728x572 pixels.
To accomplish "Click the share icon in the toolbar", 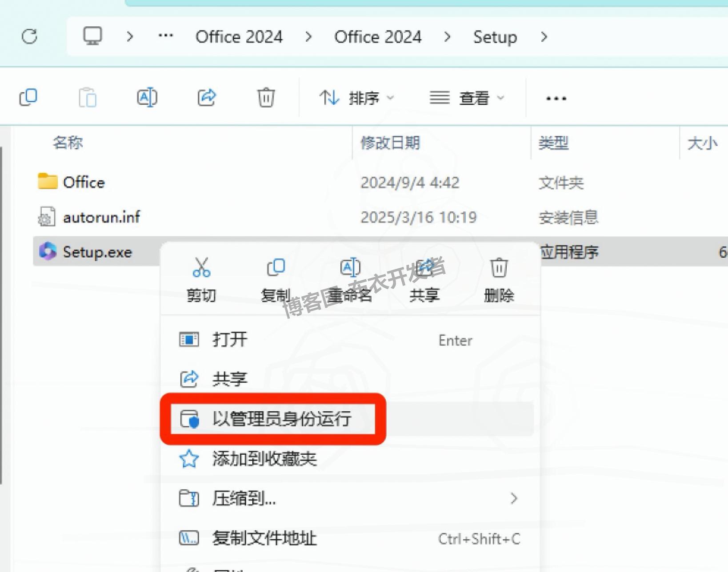I will (x=206, y=97).
